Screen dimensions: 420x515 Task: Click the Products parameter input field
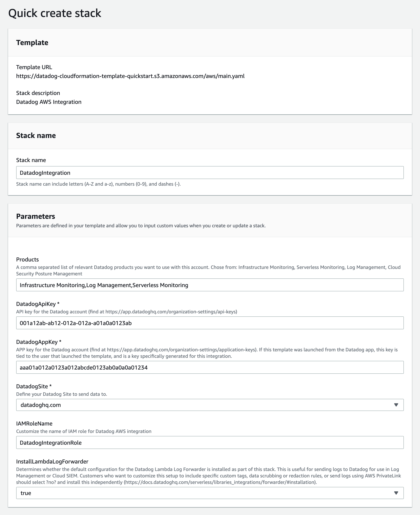tap(210, 285)
